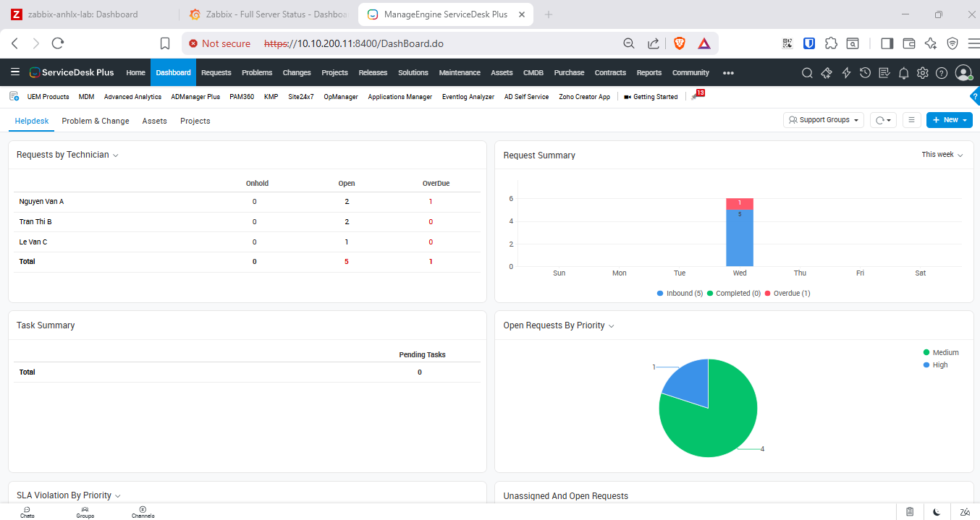
Task: Open the admin settings gear icon
Action: pos(922,73)
